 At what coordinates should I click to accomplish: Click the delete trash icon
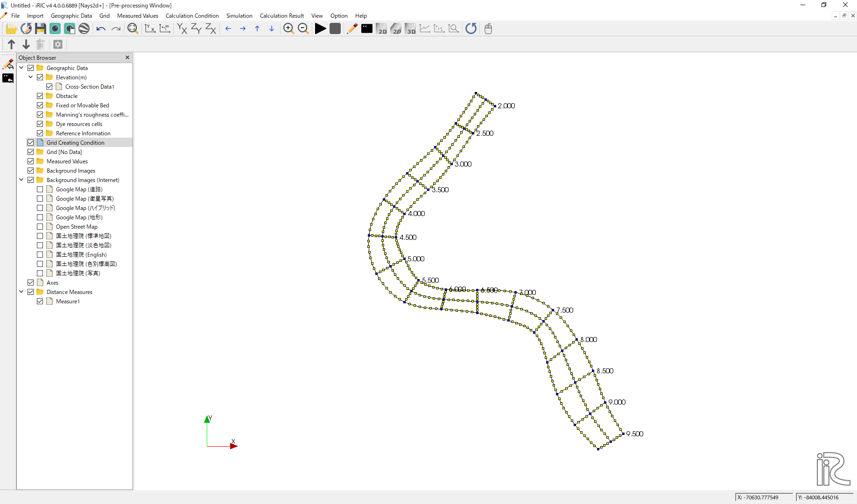coord(41,44)
